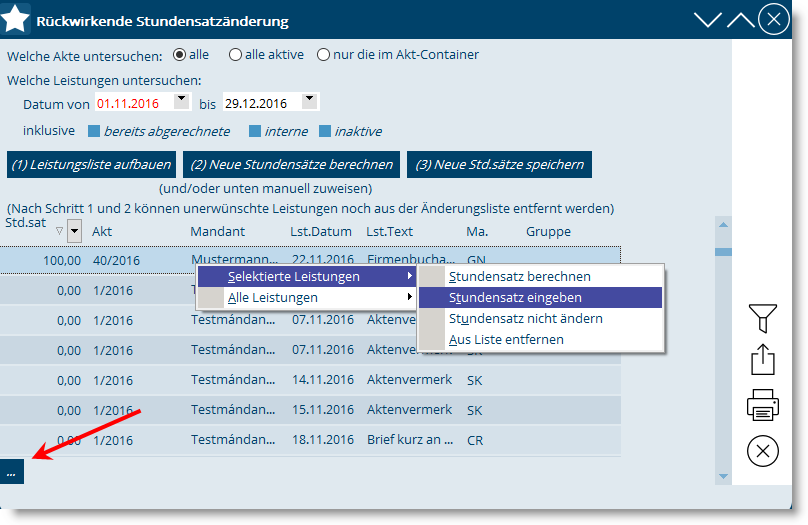Click '(1) Leistungsliste aufbauen' button
This screenshot has width=808, height=525.
point(91,165)
